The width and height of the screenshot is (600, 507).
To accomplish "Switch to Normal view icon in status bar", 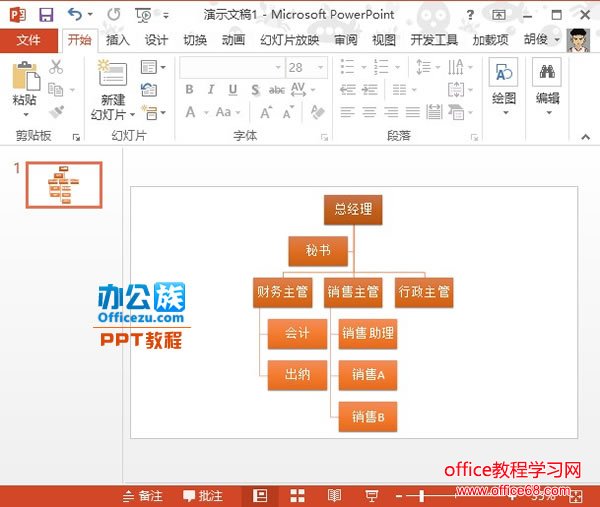I will 260,496.
